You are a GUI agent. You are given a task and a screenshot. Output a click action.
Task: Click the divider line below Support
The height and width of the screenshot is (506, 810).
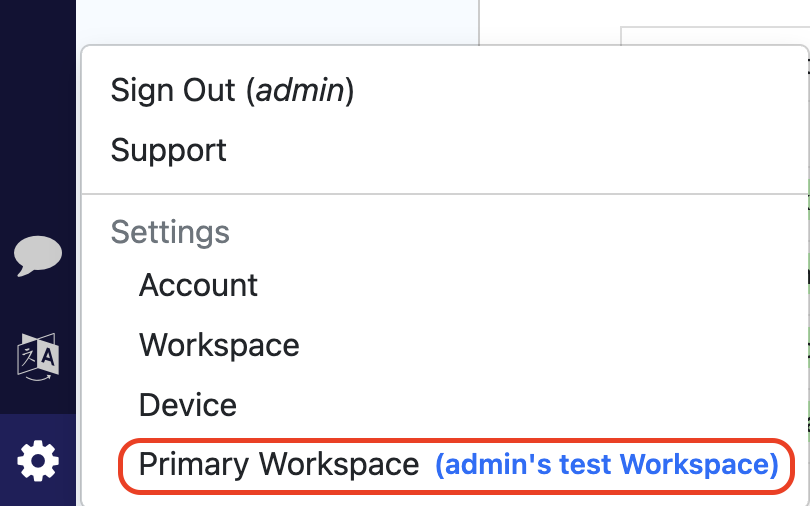pyautogui.click(x=444, y=194)
